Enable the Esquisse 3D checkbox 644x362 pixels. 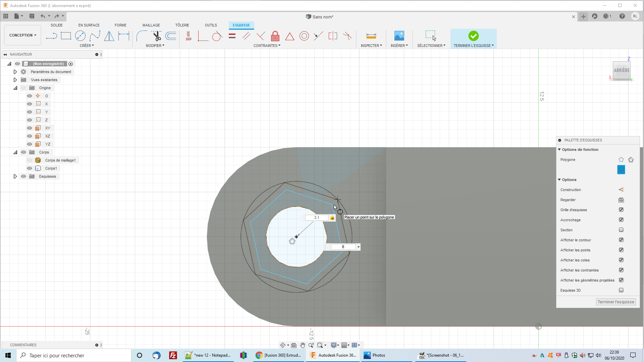[621, 290]
